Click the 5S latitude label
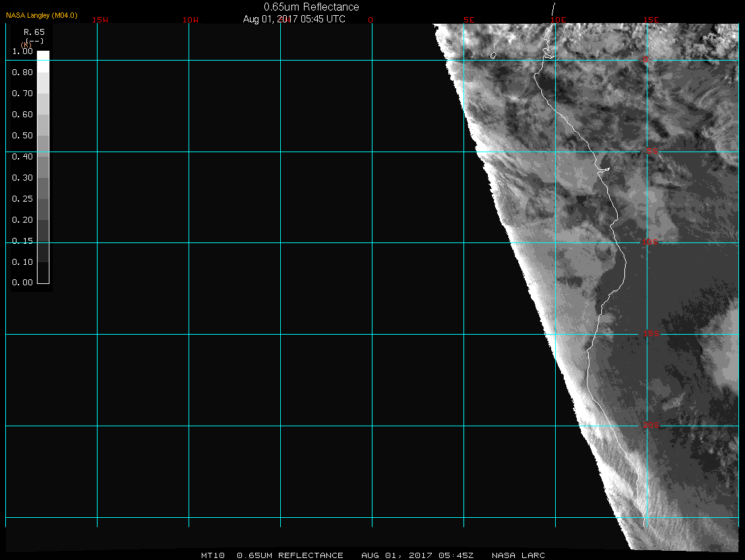The image size is (745, 560). pos(651,152)
